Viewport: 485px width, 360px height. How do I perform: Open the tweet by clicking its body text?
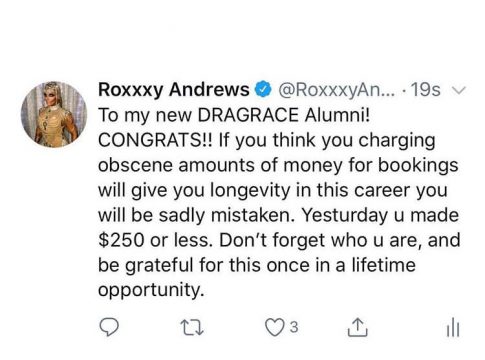(x=279, y=202)
